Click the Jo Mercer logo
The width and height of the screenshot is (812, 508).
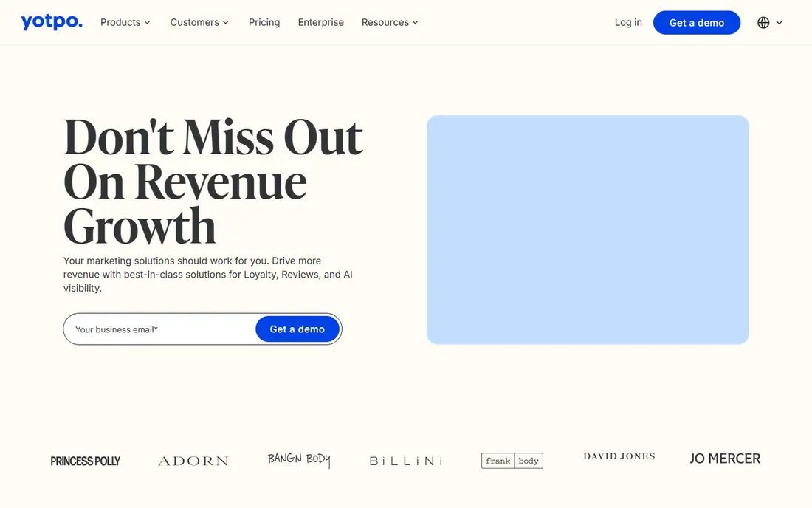click(x=725, y=459)
